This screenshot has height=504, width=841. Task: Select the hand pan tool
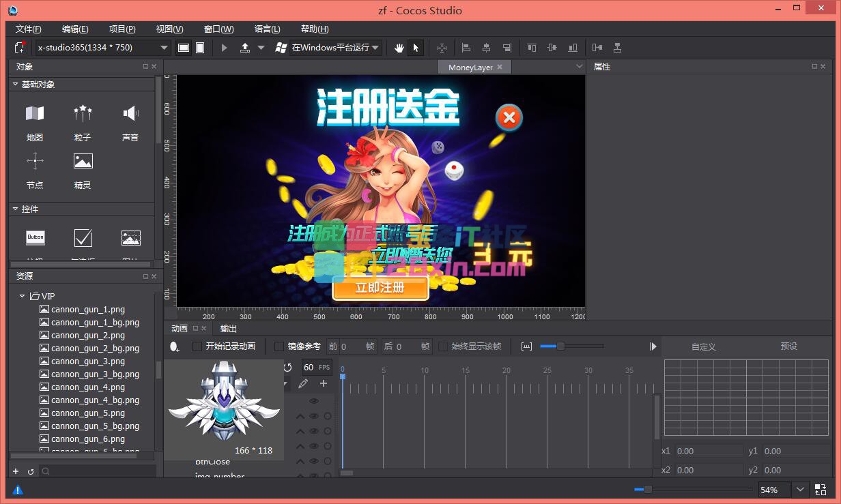(399, 48)
